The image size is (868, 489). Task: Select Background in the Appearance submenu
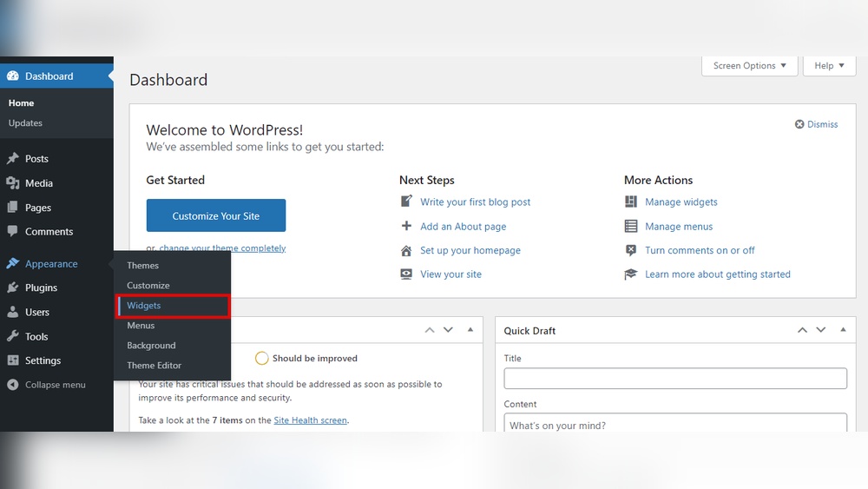point(151,345)
